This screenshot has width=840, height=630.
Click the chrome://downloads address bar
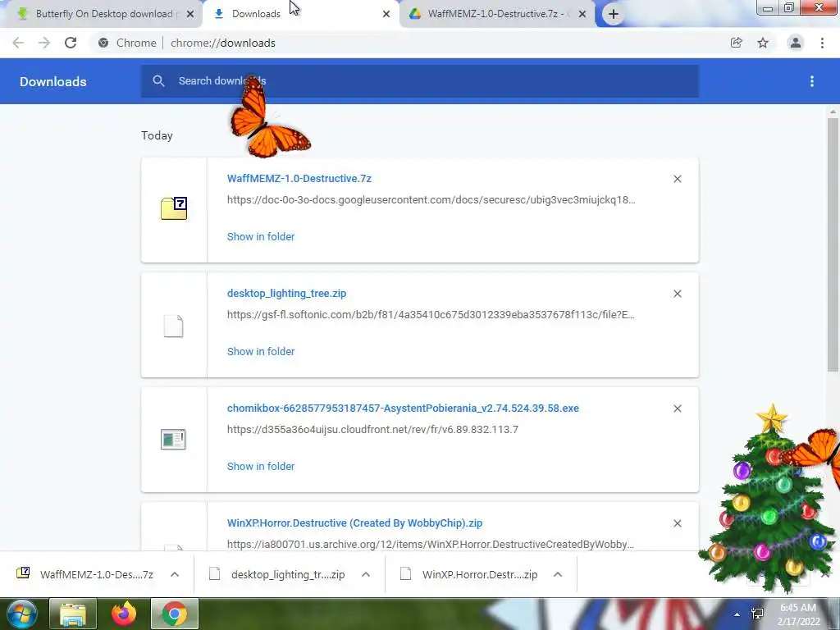click(409, 43)
